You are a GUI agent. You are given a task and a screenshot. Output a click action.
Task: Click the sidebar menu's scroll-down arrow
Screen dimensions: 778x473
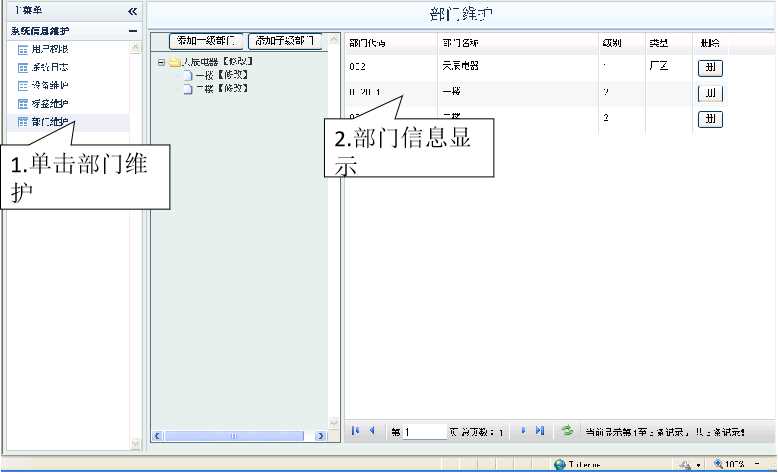pyautogui.click(x=135, y=443)
